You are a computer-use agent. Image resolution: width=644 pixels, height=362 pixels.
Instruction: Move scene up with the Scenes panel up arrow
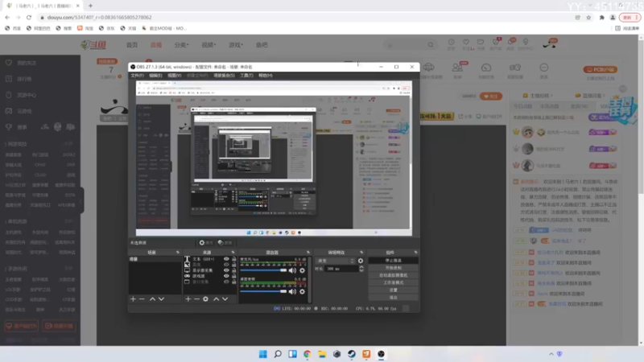pyautogui.click(x=152, y=299)
